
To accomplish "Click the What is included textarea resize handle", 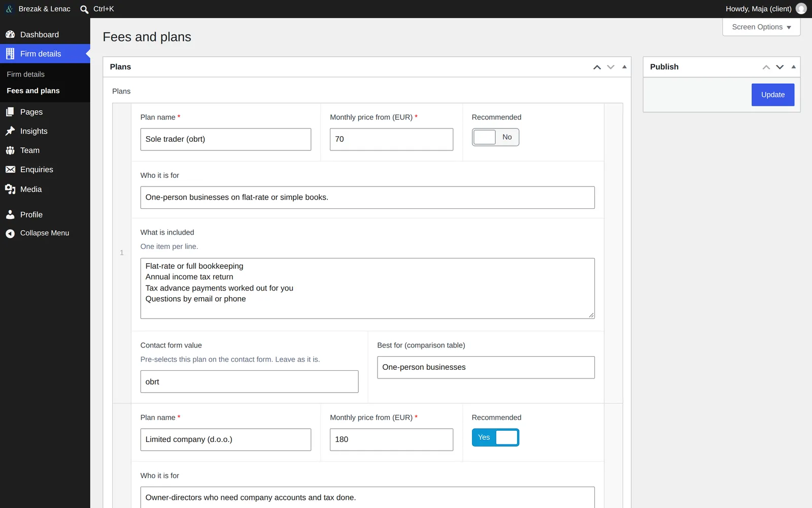I will click(591, 315).
